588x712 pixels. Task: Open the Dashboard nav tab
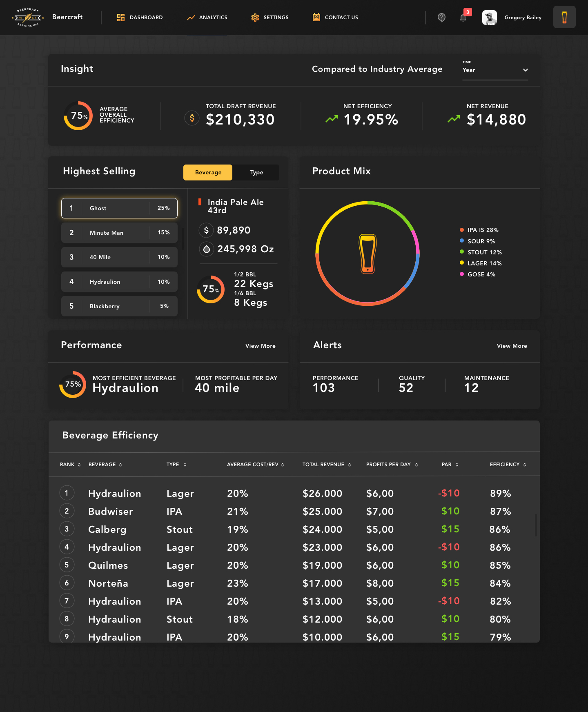(140, 18)
